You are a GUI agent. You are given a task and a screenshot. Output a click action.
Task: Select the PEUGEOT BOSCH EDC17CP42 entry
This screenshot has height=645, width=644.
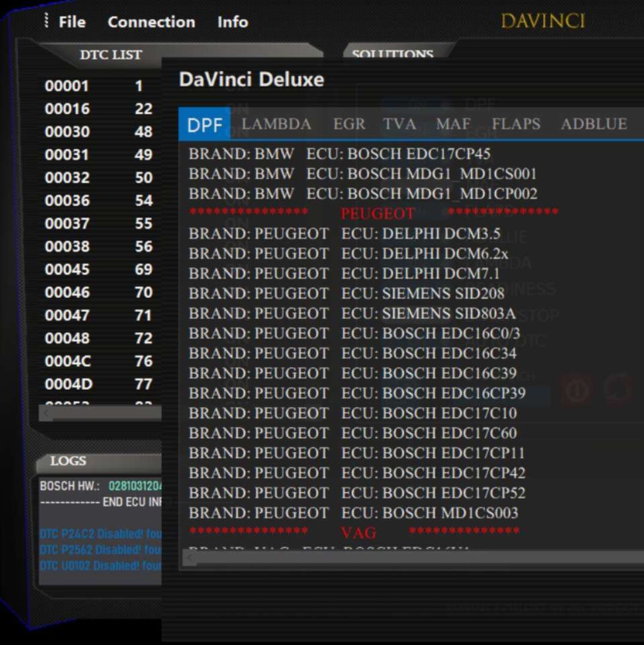coord(357,473)
